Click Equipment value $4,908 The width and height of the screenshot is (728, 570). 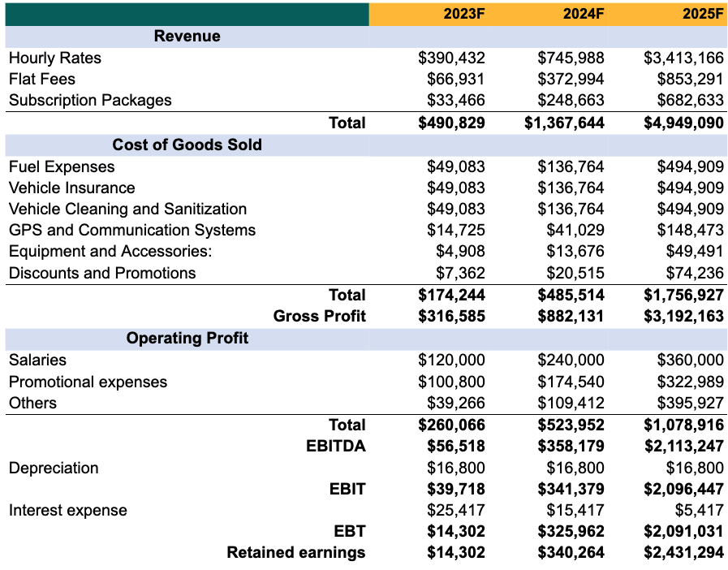(460, 252)
